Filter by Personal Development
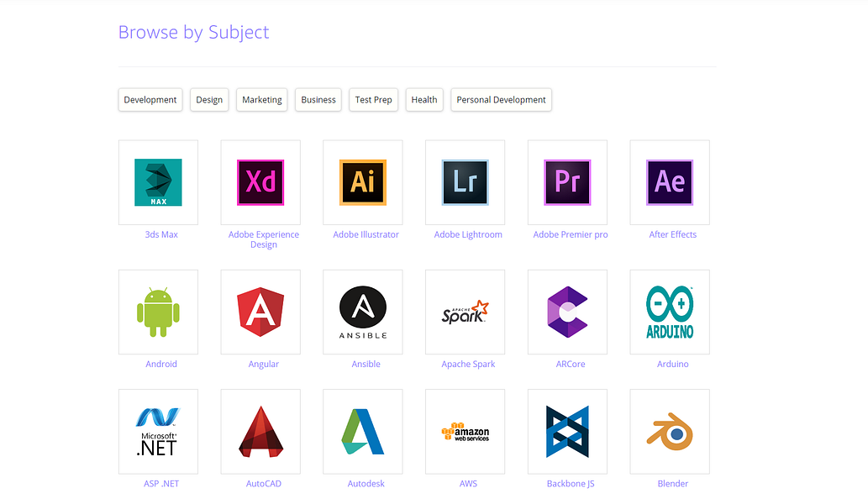The width and height of the screenshot is (868, 504). click(x=501, y=100)
